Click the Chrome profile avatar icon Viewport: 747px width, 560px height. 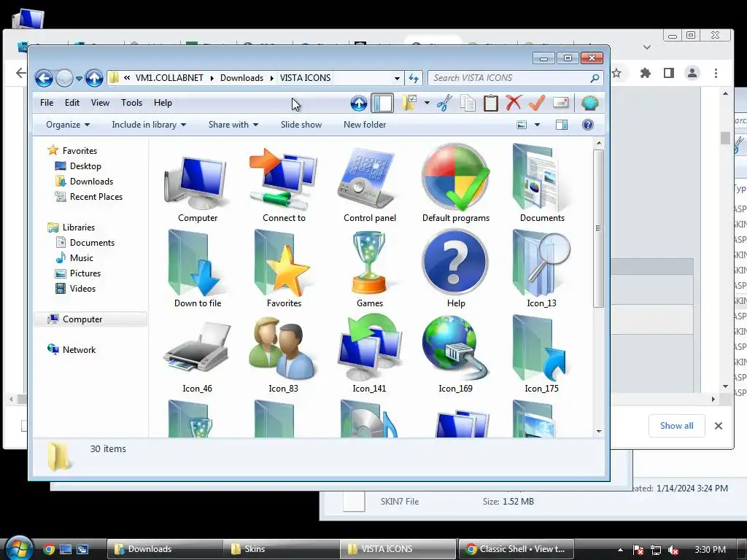pyautogui.click(x=692, y=73)
